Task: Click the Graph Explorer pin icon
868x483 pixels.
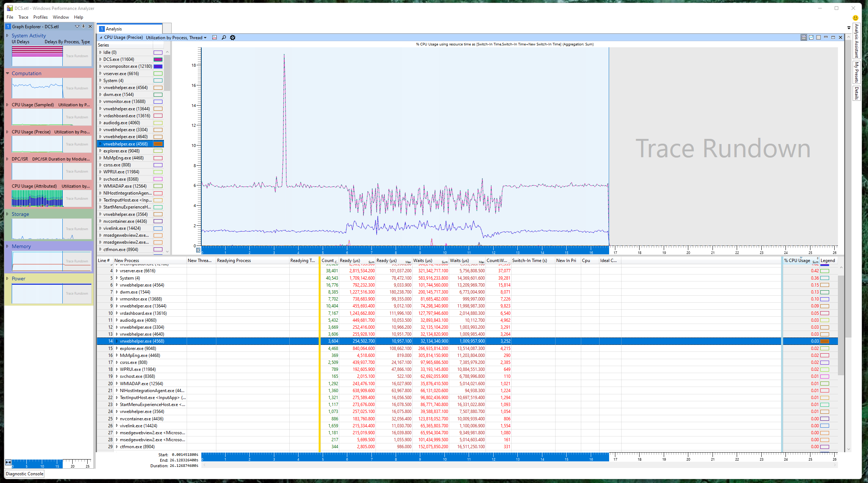Action: click(x=84, y=26)
